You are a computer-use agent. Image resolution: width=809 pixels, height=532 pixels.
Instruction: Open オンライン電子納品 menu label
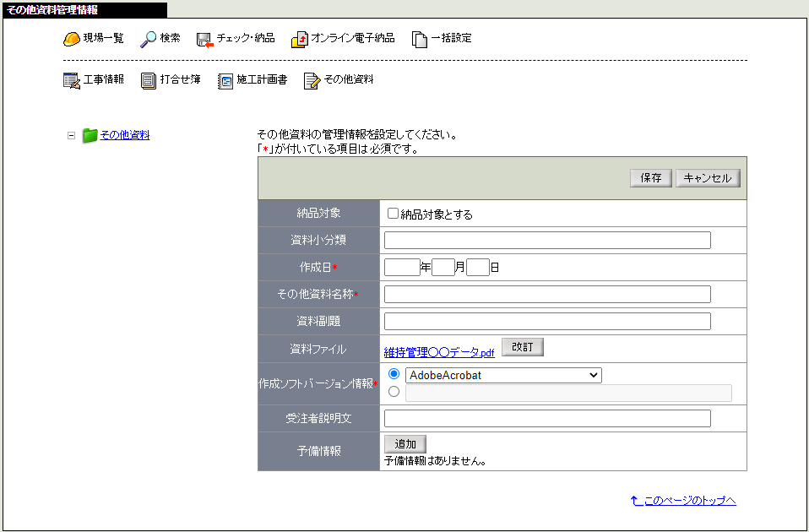coord(353,38)
